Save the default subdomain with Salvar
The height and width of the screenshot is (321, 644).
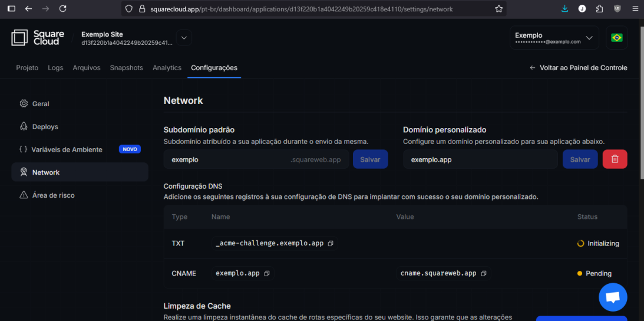370,159
